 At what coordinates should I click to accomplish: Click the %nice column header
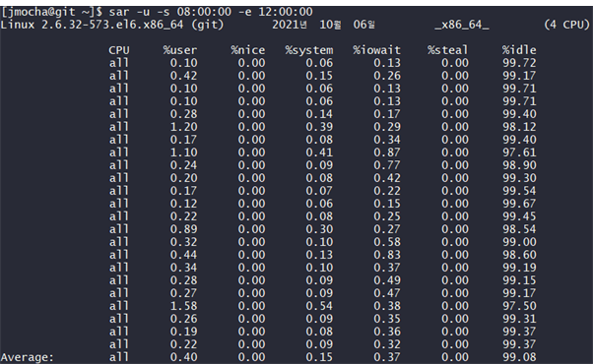coord(248,50)
